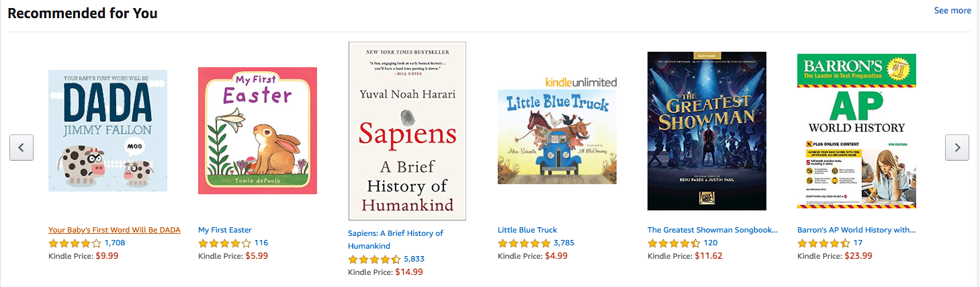Click the star rating for My First Easter

(x=224, y=243)
